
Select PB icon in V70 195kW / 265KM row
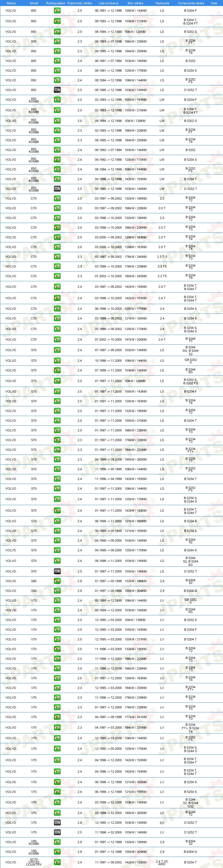click(x=57, y=813)
